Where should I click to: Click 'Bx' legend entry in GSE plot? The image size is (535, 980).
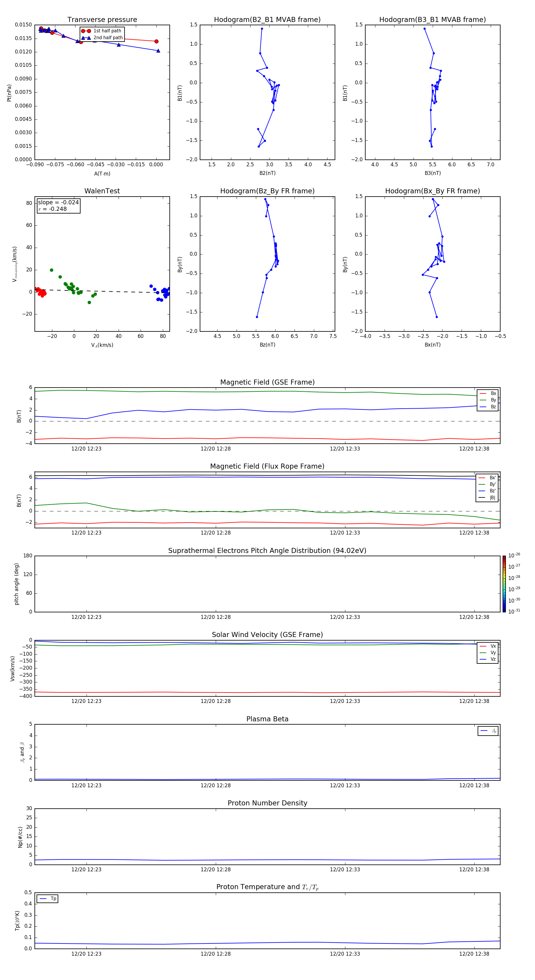(x=488, y=393)
